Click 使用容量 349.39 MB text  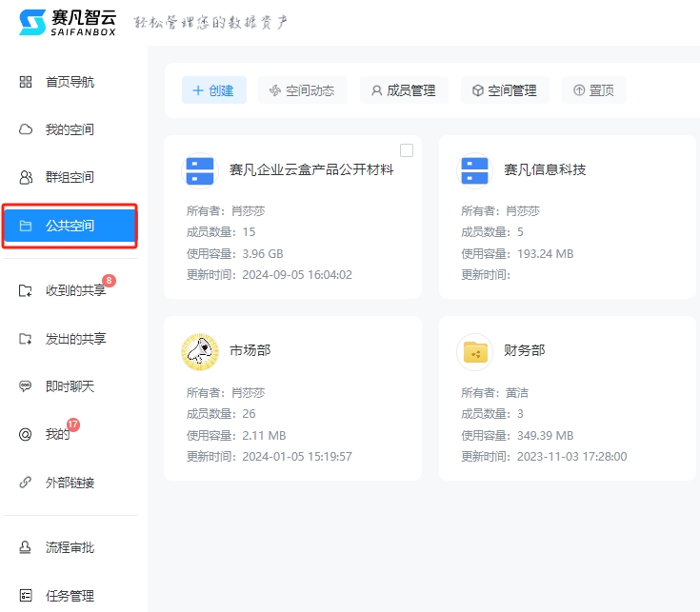(517, 435)
